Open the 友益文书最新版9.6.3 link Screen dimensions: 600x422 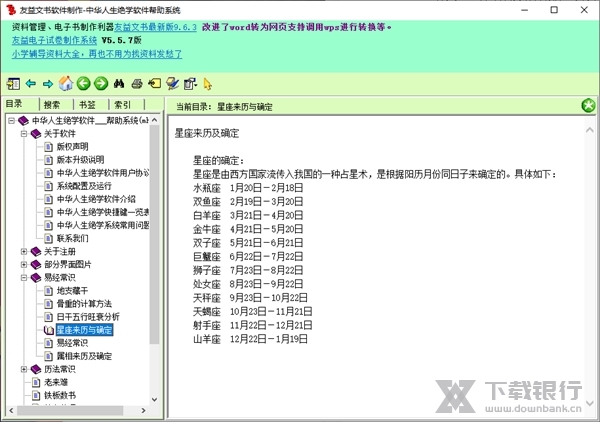point(155,27)
